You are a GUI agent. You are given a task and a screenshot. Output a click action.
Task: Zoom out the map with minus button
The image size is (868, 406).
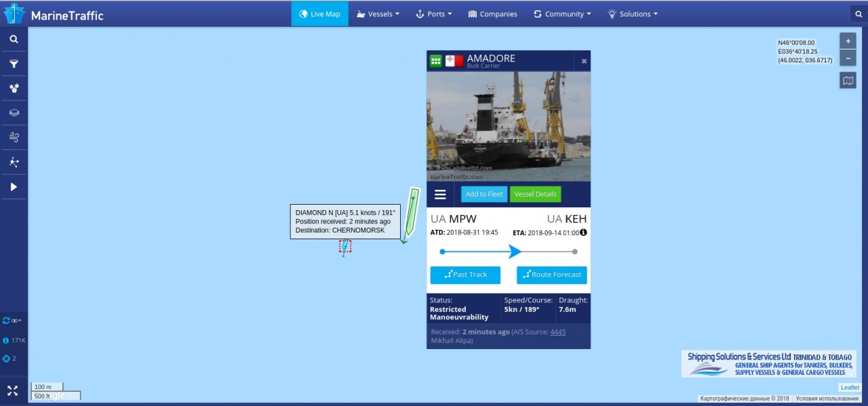(848, 58)
